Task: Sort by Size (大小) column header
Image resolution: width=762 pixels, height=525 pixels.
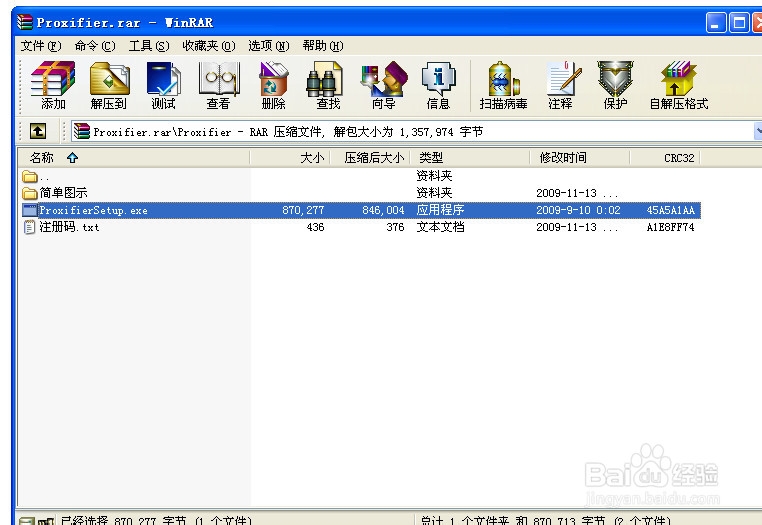Action: tap(290, 158)
